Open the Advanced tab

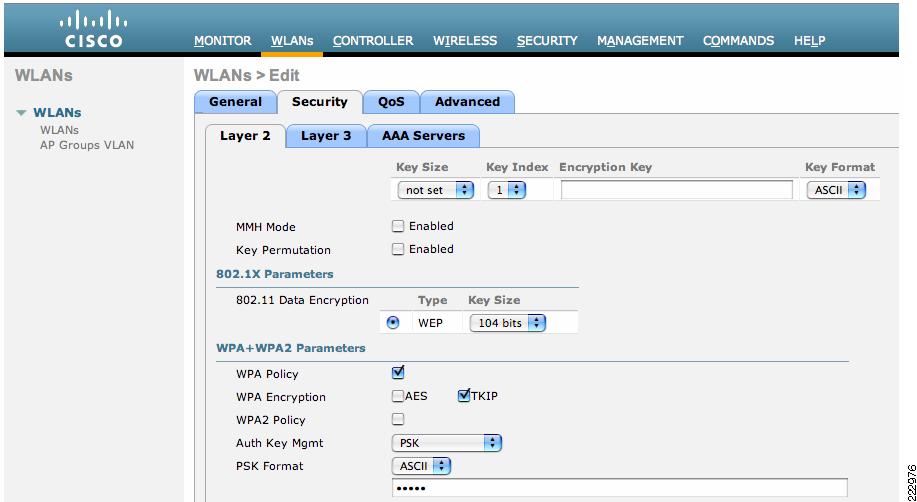tap(467, 102)
